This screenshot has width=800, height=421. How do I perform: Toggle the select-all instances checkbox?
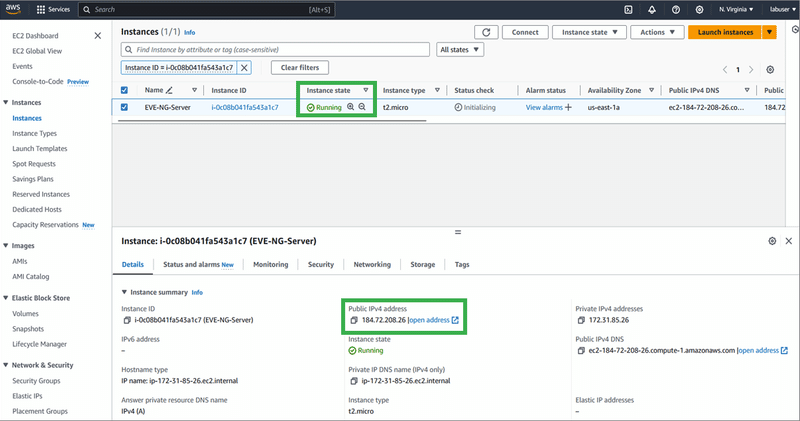coord(124,90)
